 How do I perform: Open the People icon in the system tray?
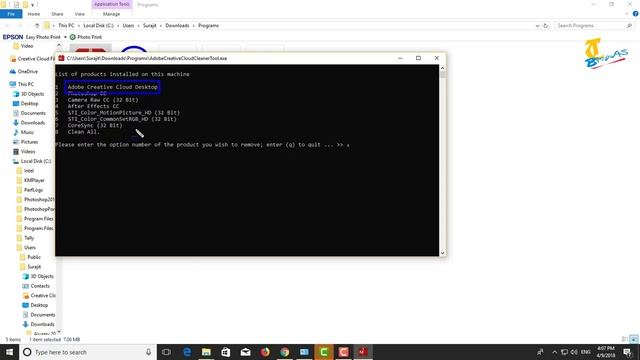(x=540, y=352)
